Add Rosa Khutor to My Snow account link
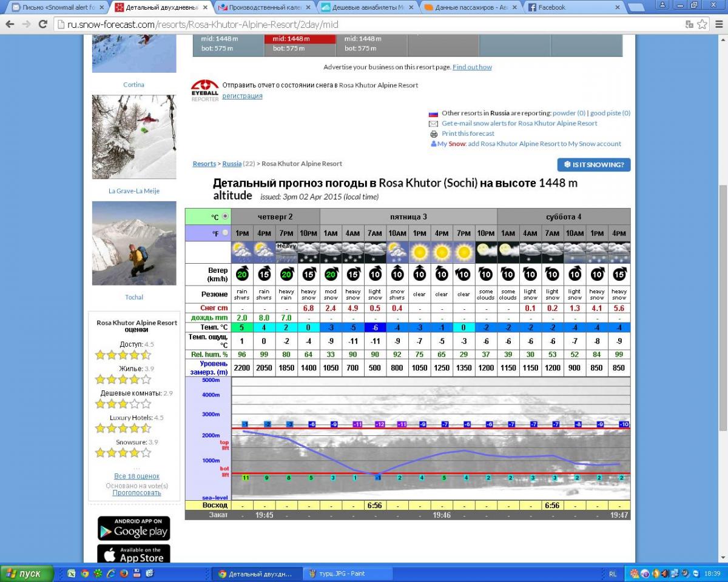The width and height of the screenshot is (728, 582). (544, 144)
